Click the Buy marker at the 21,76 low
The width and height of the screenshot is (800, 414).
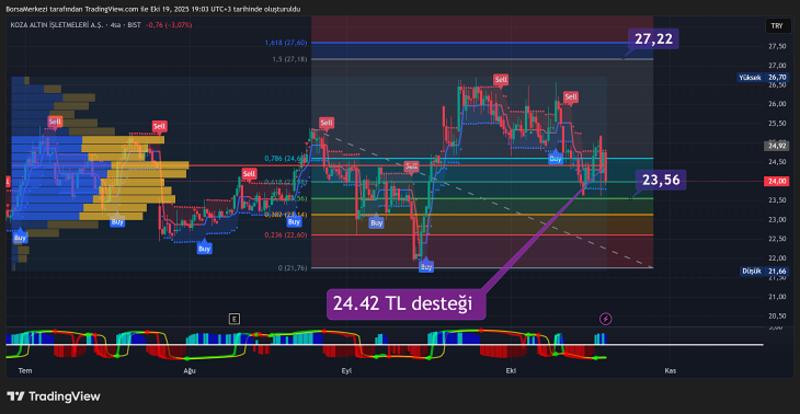click(426, 266)
